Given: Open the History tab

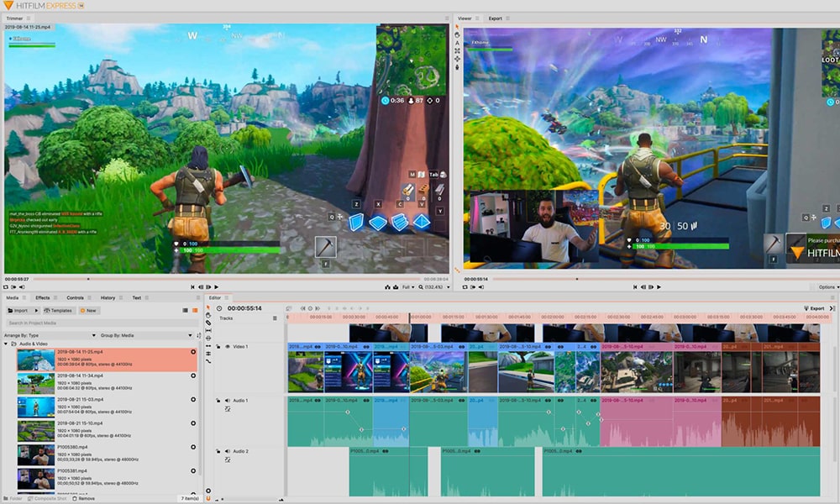Looking at the screenshot, I should point(108,298).
